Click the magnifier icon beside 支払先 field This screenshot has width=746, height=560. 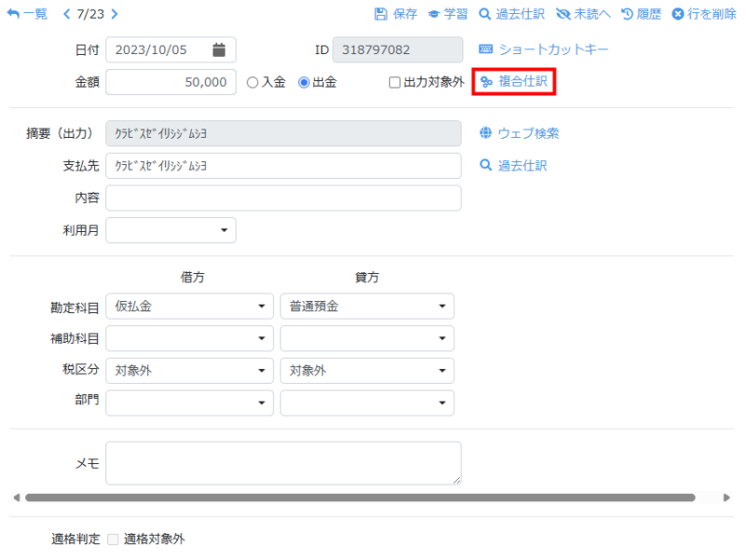pos(486,166)
